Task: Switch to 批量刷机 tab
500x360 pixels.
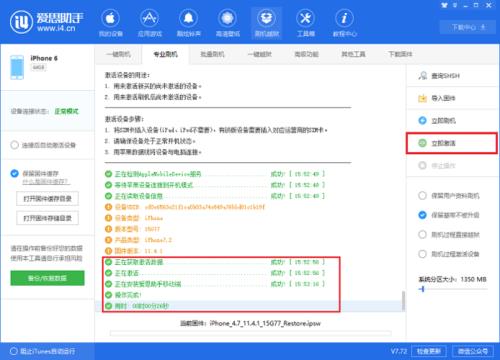Action: click(x=212, y=54)
